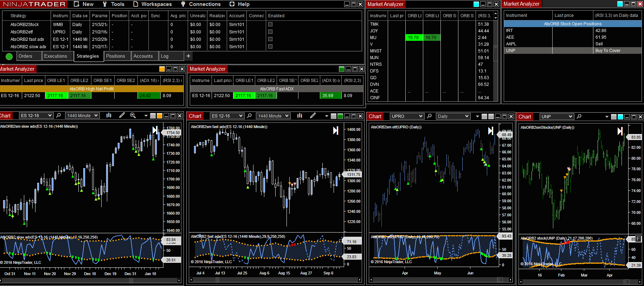Select the MU row in Market Analyzer
644x286 pixels.
coord(430,38)
